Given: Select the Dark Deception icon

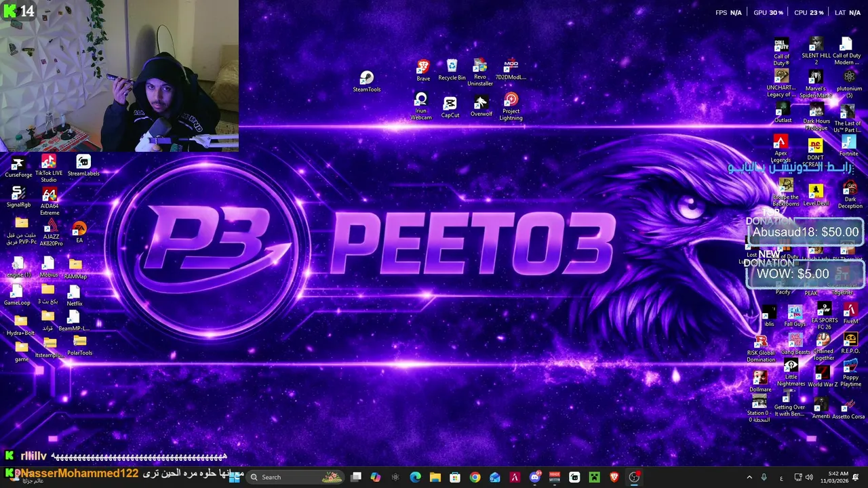Looking at the screenshot, I should click(x=850, y=194).
